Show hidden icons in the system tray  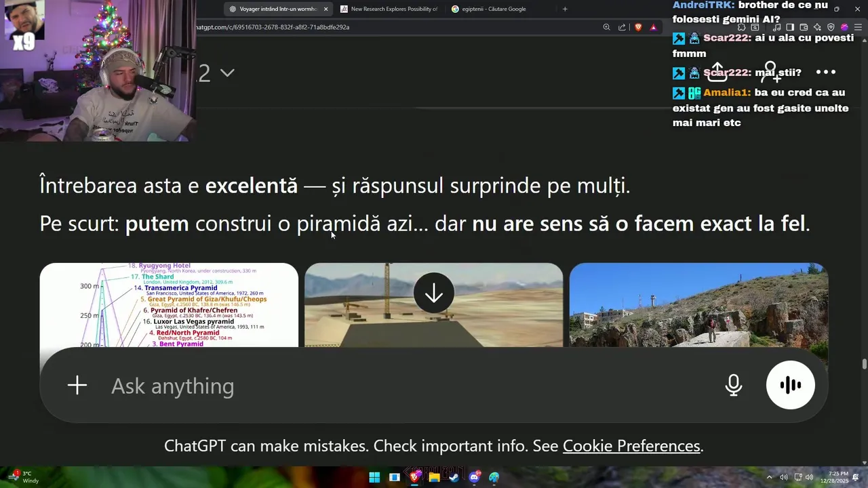(769, 477)
